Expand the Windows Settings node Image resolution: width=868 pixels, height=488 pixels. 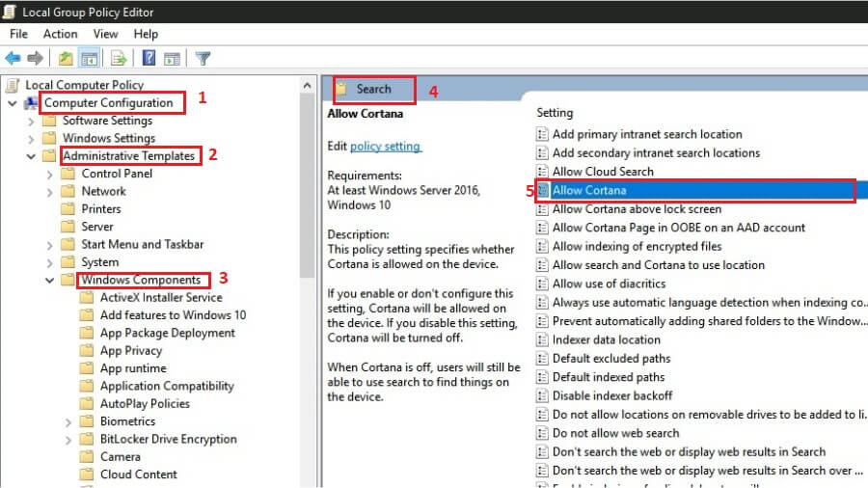31,139
